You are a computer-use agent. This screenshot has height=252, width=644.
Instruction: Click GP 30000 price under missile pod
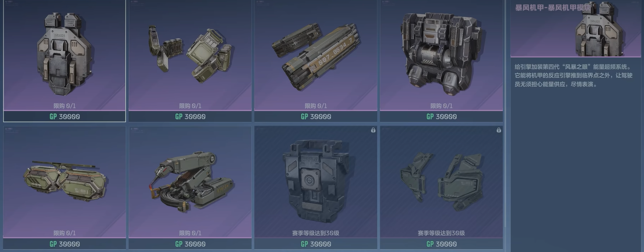(x=316, y=117)
